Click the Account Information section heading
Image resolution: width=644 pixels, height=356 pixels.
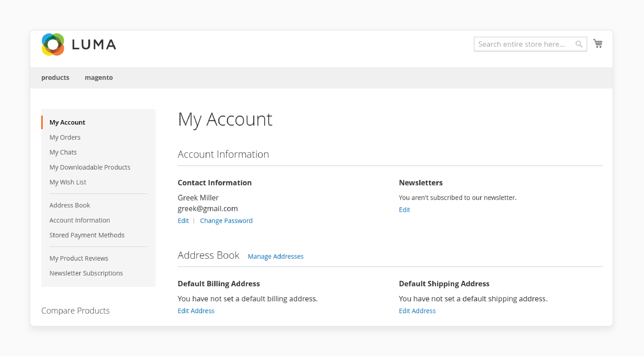tap(223, 154)
